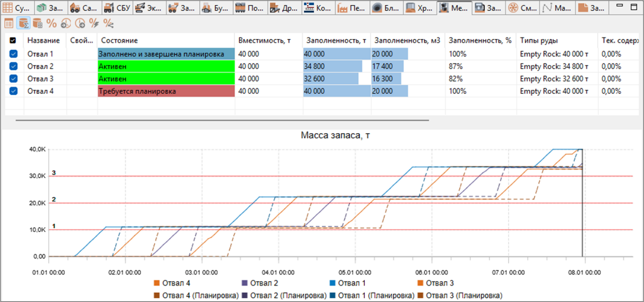Click the plain percent icon in toolbar
Viewport: 644px width, 302px height.
[x=52, y=23]
